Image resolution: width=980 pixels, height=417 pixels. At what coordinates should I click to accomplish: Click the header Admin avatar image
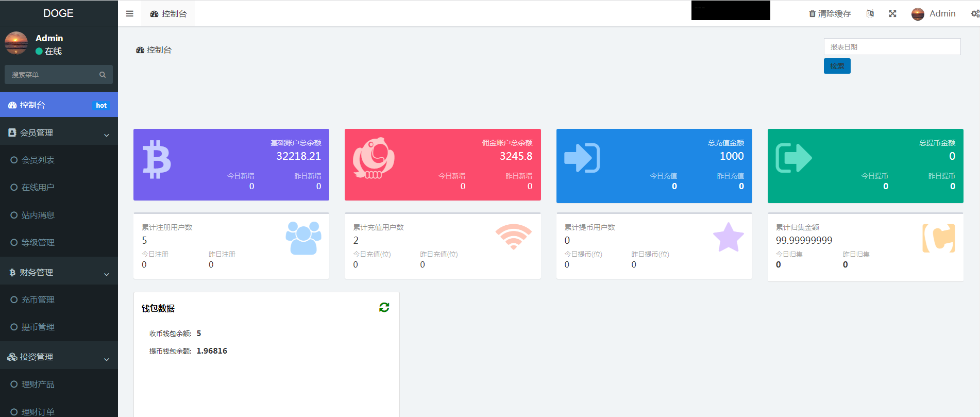pyautogui.click(x=918, y=14)
